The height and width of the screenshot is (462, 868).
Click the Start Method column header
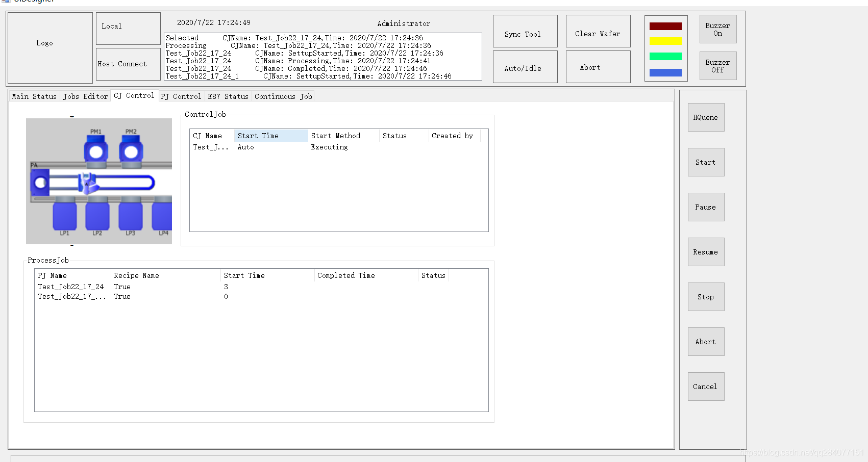point(343,136)
